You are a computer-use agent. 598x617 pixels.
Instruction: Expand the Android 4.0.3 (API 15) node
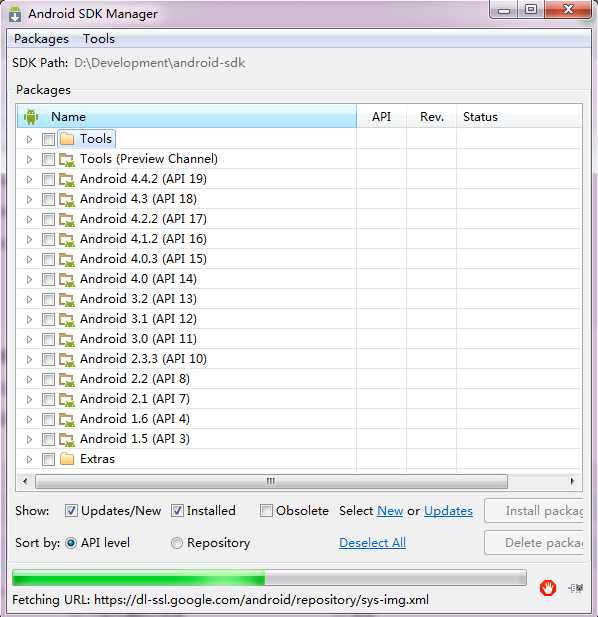click(29, 259)
